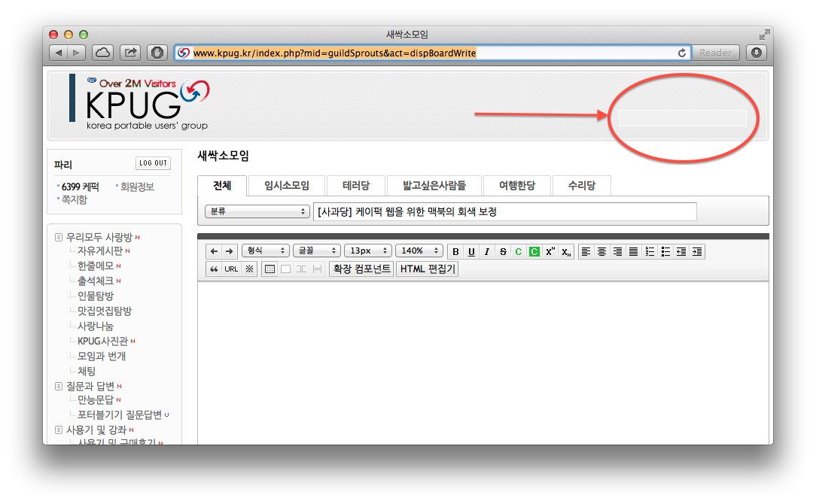Insert a URL link

[x=231, y=269]
